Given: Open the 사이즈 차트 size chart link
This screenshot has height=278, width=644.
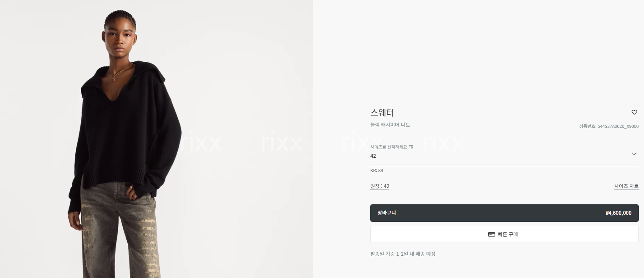Looking at the screenshot, I should [626, 186].
